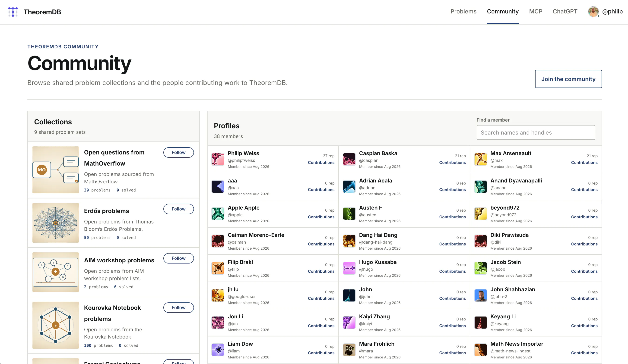Click the Join the community button

(568, 79)
